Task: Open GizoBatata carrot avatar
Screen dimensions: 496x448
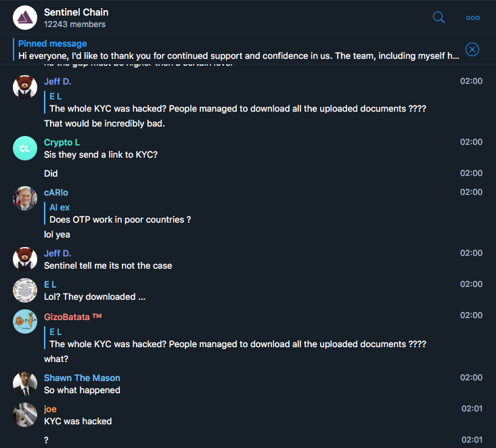Action: (x=25, y=321)
